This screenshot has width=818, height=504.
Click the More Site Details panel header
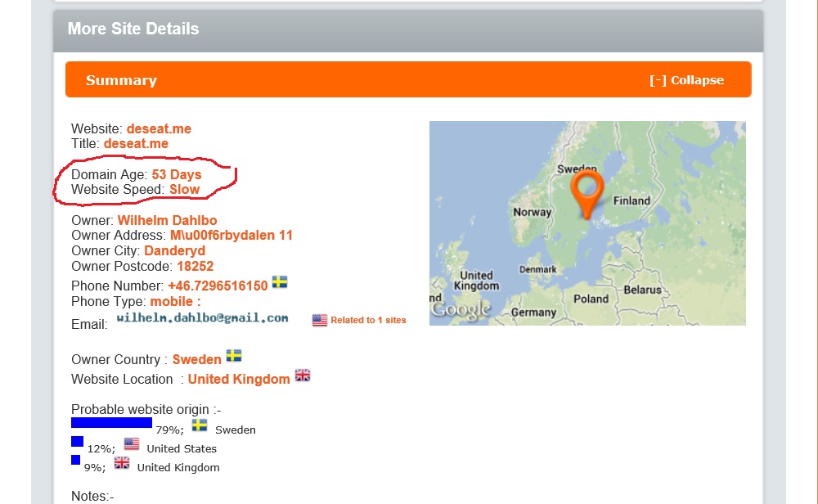coord(133,29)
